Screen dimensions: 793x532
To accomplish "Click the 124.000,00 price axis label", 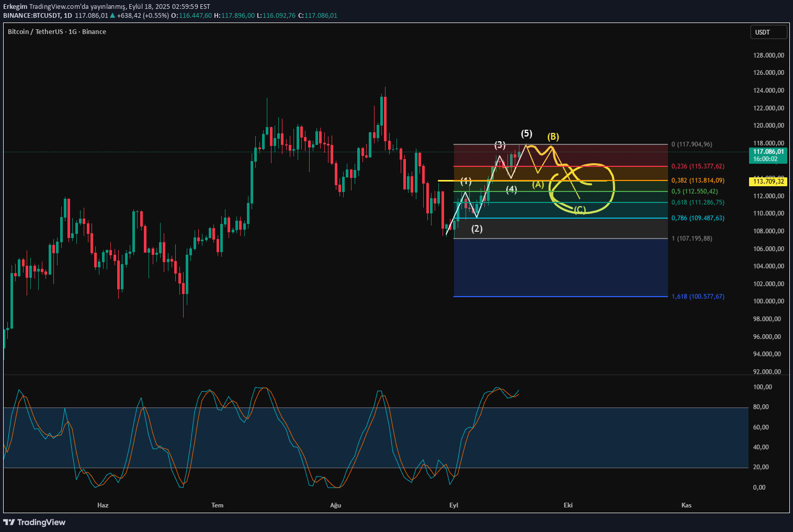I will point(768,90).
